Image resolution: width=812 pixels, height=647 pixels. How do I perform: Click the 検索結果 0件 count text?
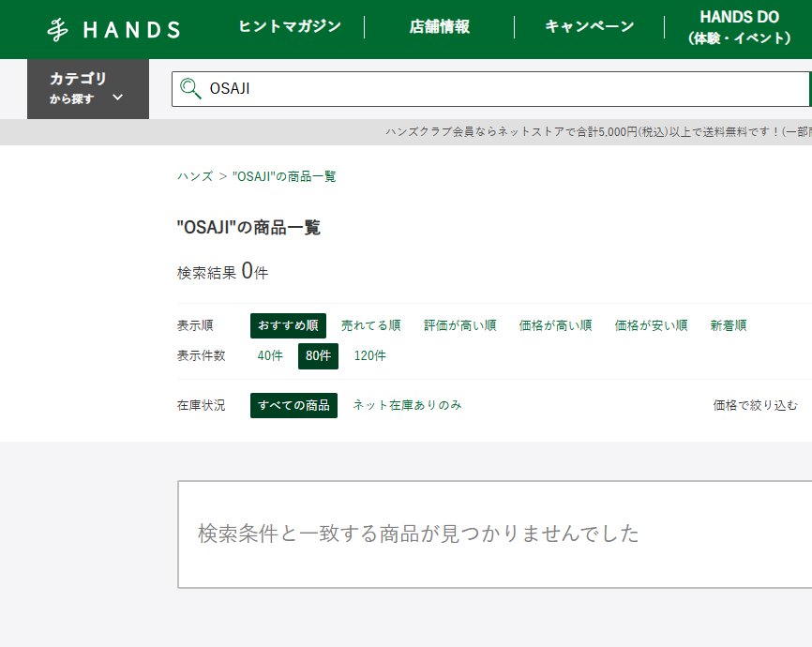(222, 271)
